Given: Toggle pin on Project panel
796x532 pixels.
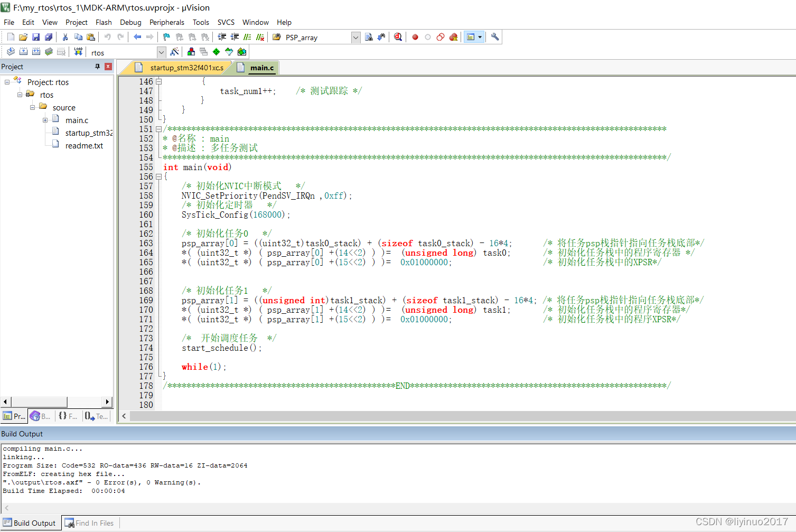Looking at the screenshot, I should pyautogui.click(x=97, y=67).
